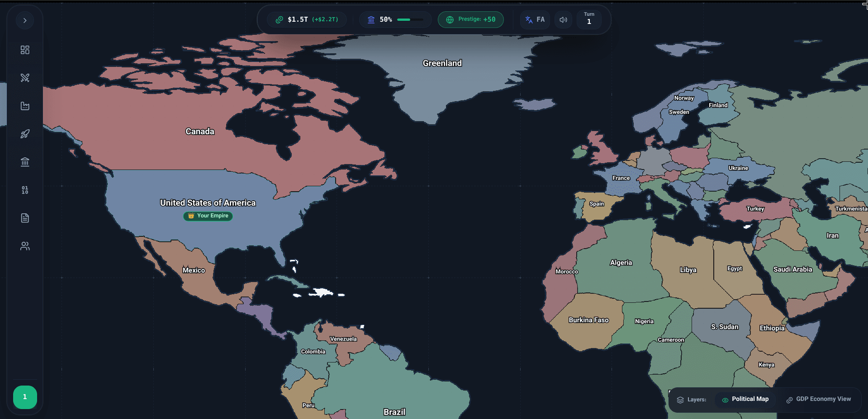Select Mexico on the map
Screen dimensions: 868x419
(x=194, y=270)
